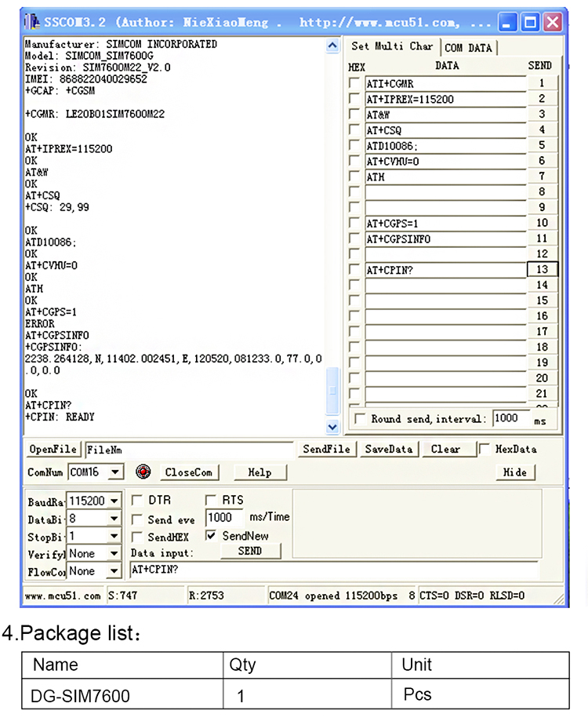Click the Data input field with AT+CPIN?

(333, 570)
